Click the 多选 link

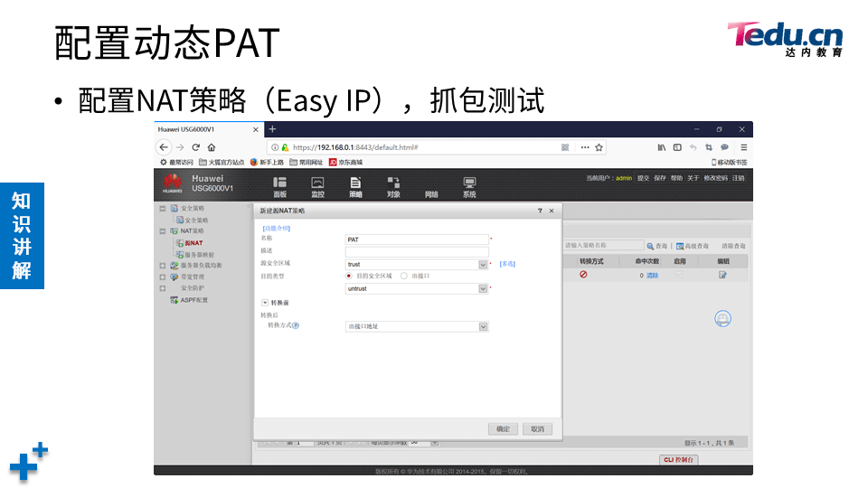tap(507, 264)
